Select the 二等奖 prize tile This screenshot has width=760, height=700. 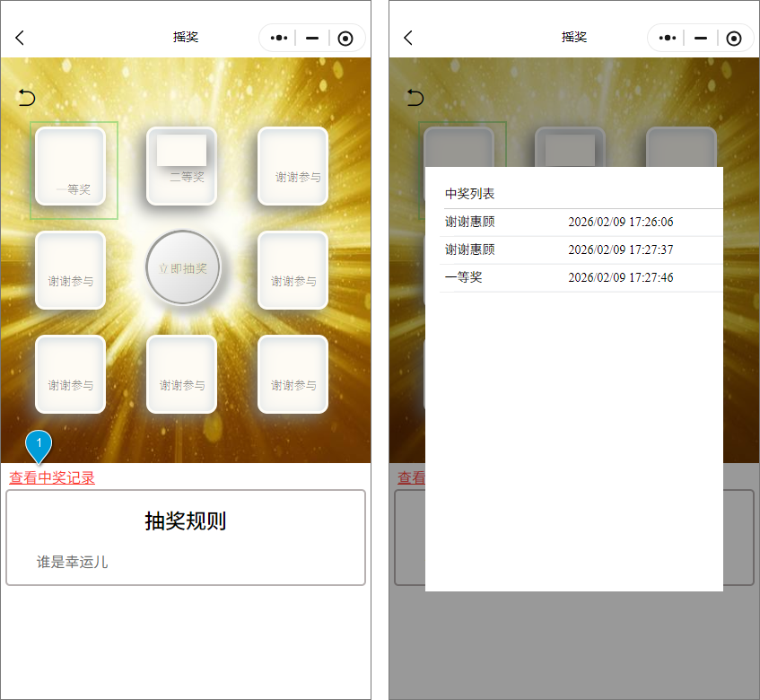[x=182, y=166]
